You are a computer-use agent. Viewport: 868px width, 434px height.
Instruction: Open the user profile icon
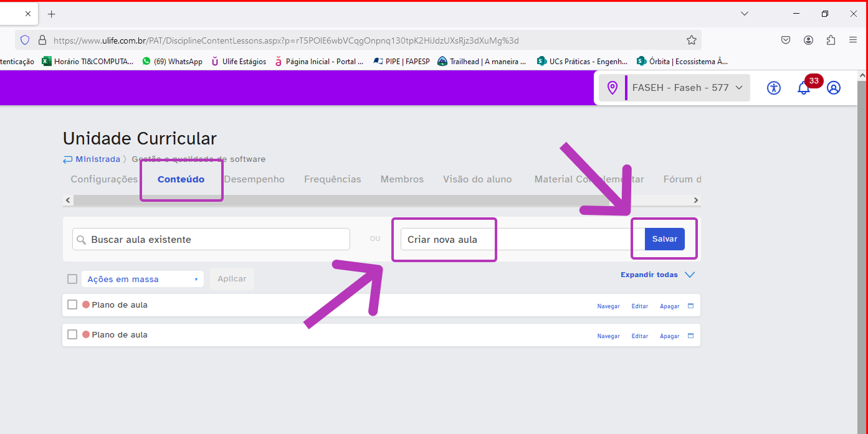834,88
